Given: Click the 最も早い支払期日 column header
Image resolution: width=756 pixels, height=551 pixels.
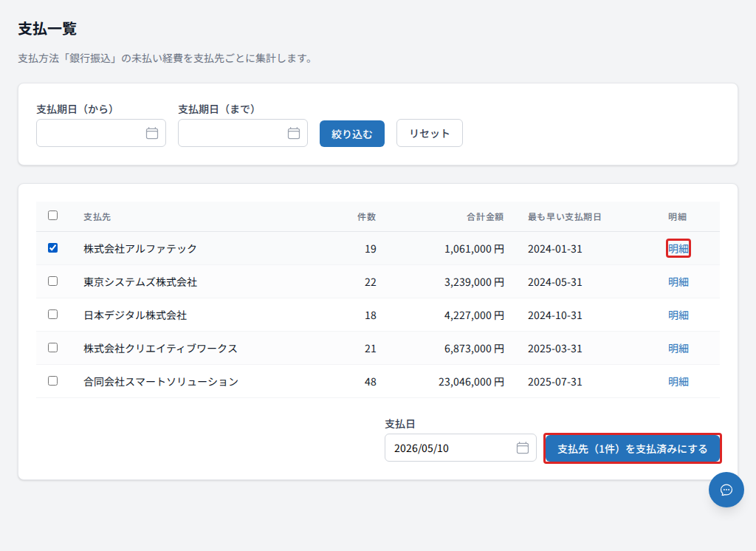Looking at the screenshot, I should [x=565, y=217].
